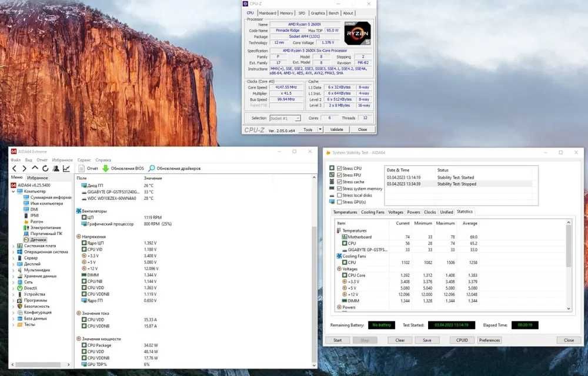588x376 pixels.
Task: Enable the Stress local disks checkbox
Action: click(339, 195)
